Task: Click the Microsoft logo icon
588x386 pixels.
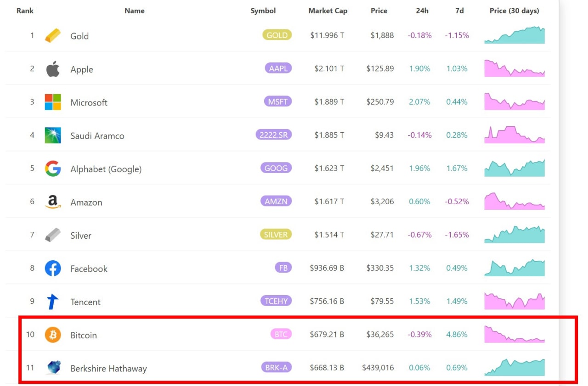Action: (x=53, y=102)
